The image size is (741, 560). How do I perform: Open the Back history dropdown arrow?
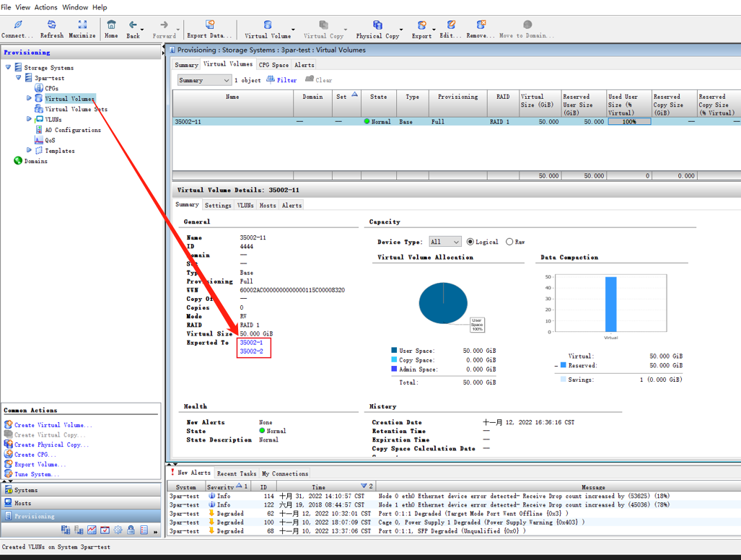point(142,30)
